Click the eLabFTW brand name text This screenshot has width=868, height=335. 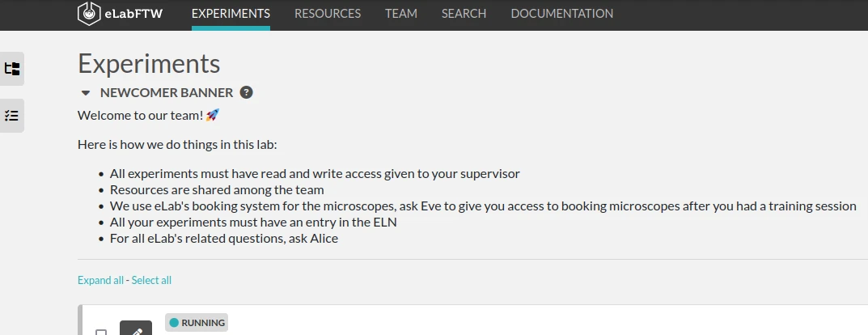click(134, 14)
